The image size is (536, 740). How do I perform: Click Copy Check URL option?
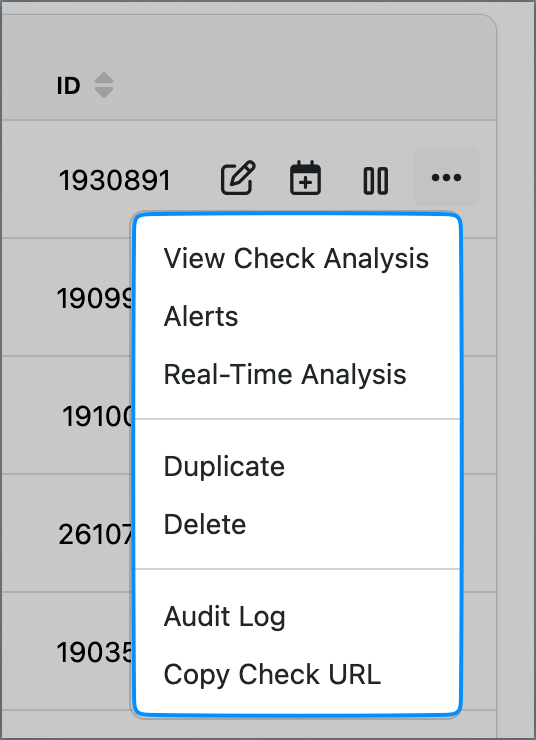[x=296, y=674]
